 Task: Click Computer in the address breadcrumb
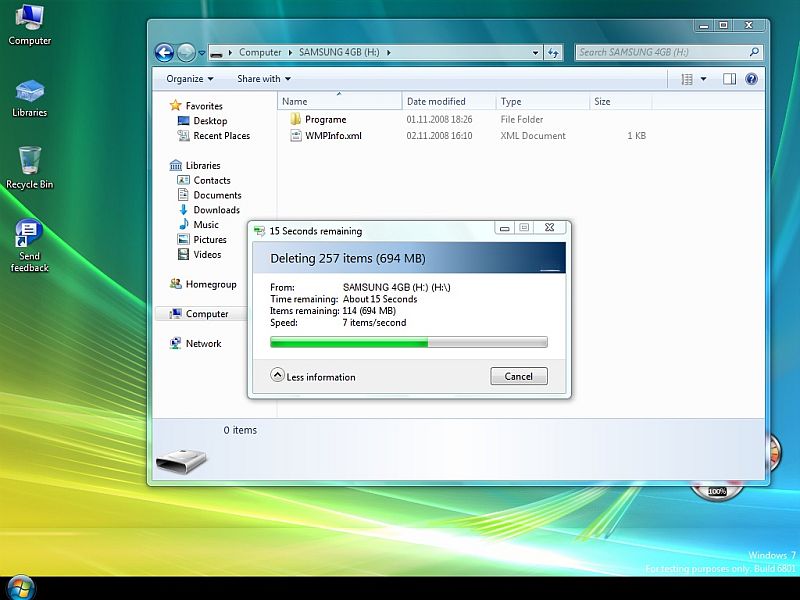pos(260,53)
